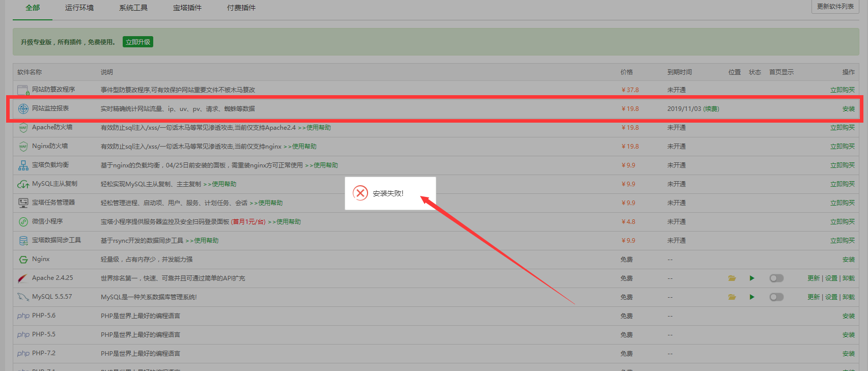The image size is (868, 371).
Task: Click MySQL 5.5.57 running status play icon
Action: click(752, 297)
